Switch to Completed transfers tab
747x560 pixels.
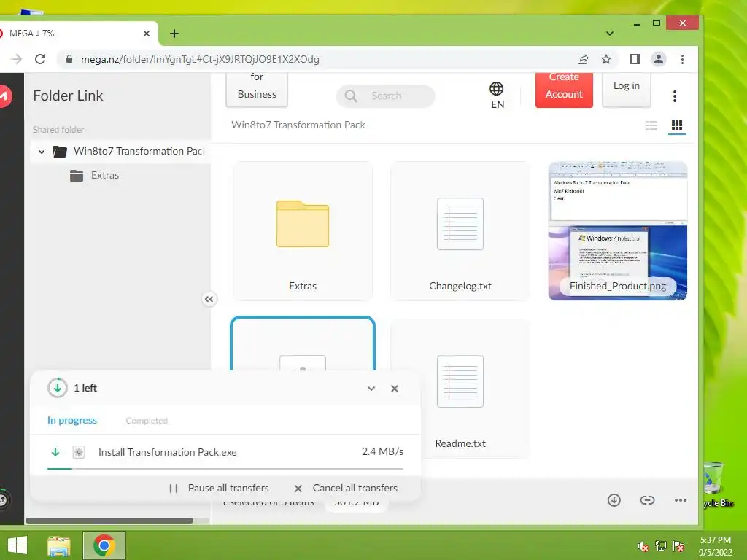click(147, 421)
